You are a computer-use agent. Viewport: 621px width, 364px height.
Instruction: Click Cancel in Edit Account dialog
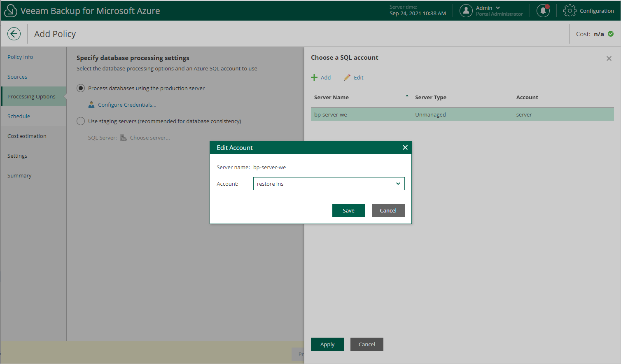click(x=388, y=210)
